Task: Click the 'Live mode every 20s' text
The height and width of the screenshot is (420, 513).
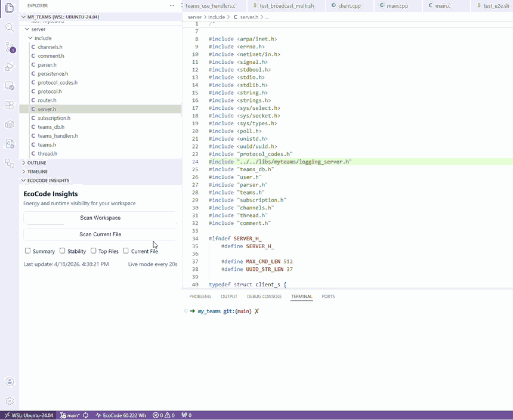Action: (x=153, y=264)
